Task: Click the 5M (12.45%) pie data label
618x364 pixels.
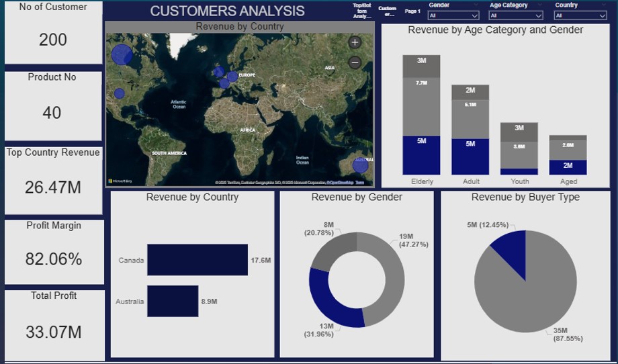Action: click(488, 226)
